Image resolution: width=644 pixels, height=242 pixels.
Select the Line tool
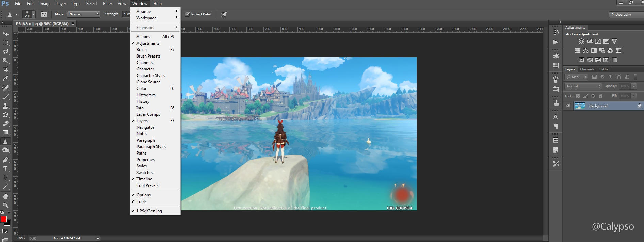click(x=5, y=187)
